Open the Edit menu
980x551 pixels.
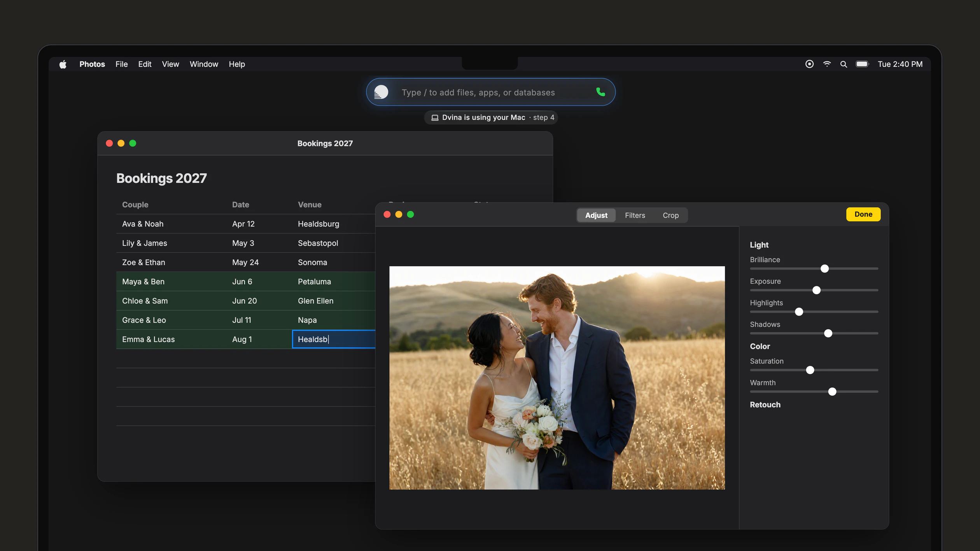pyautogui.click(x=145, y=64)
